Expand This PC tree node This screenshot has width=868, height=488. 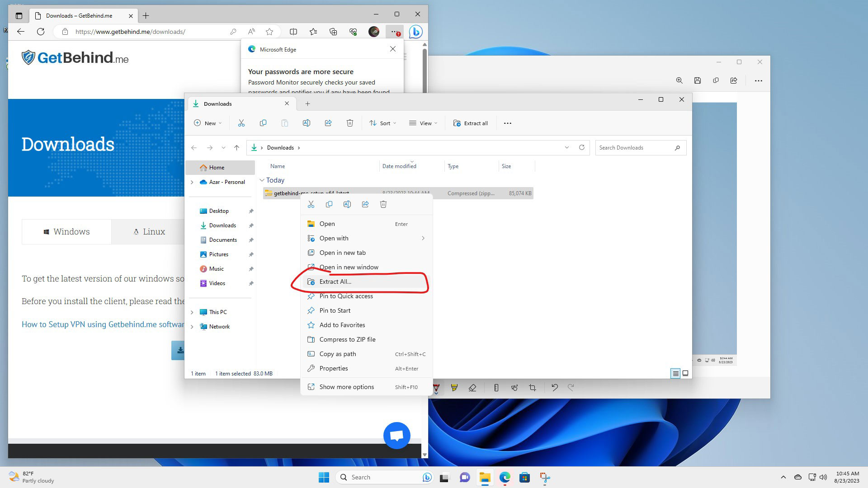click(192, 312)
